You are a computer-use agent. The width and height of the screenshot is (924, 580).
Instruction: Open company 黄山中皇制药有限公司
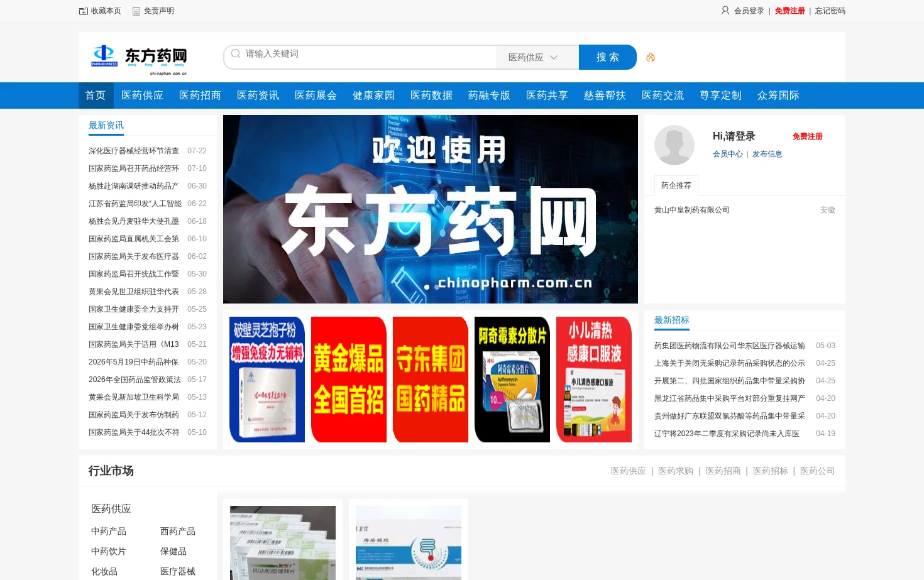click(692, 210)
